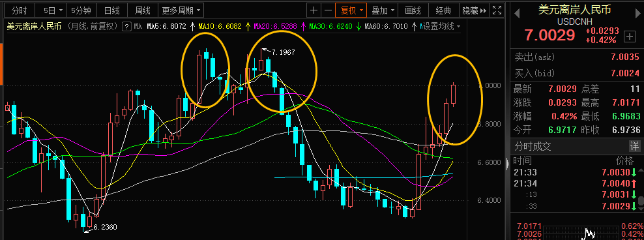The image size is (644, 240).
Task: Toggle fullscreen chart view
Action: pyautogui.click(x=497, y=10)
